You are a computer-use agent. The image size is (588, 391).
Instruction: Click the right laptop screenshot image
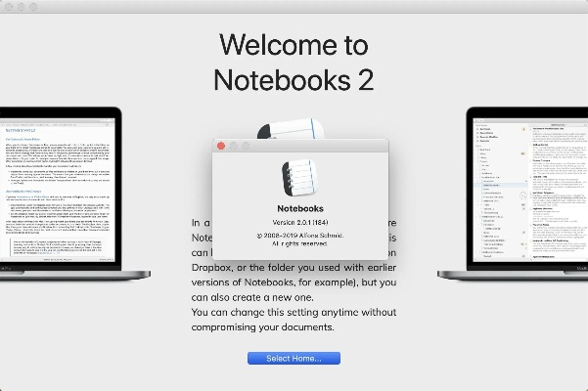tap(513, 194)
